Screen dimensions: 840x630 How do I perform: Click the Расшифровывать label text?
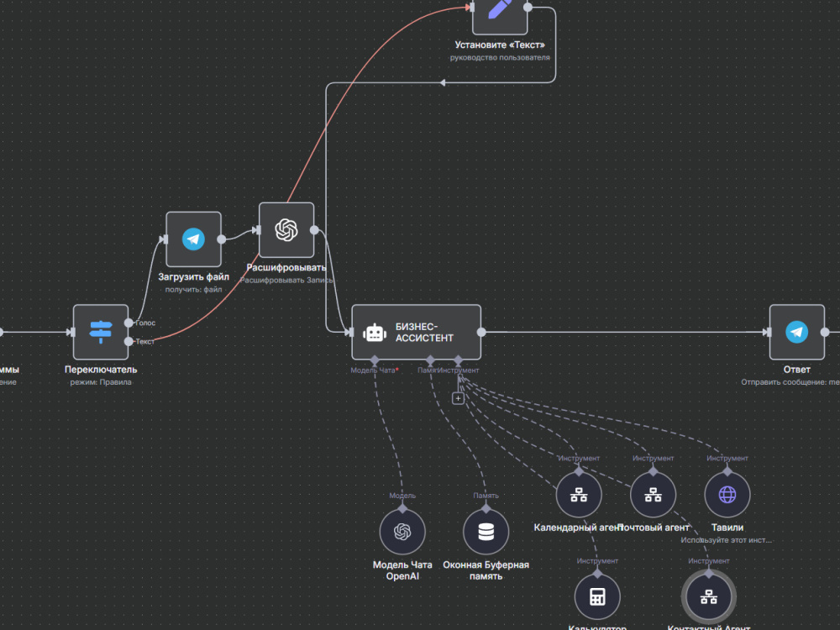286,268
